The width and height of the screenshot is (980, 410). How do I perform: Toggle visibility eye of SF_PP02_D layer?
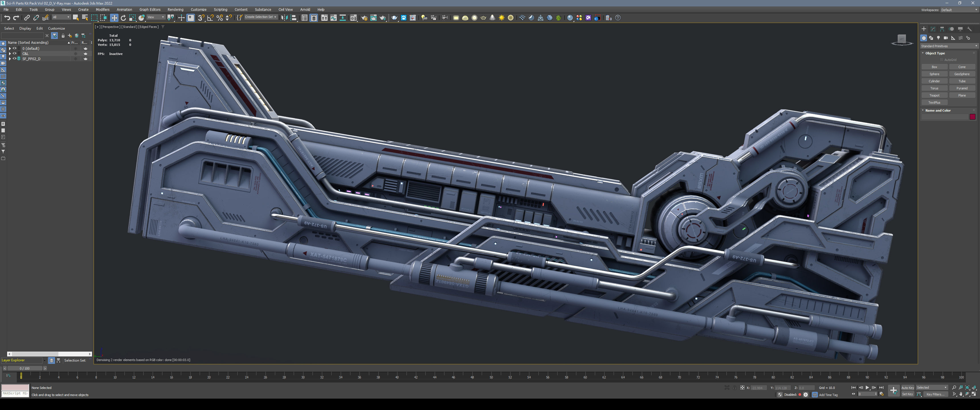click(x=15, y=59)
